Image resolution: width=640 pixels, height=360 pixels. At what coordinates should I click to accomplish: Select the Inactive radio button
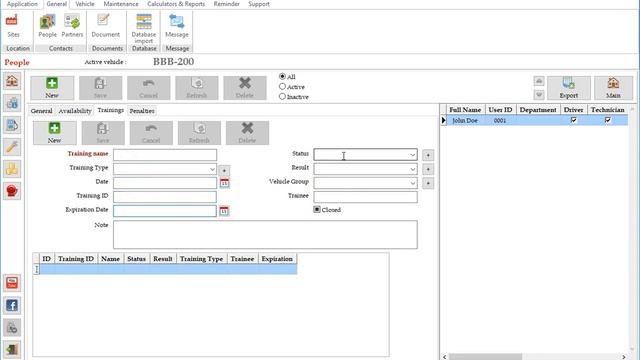[282, 97]
